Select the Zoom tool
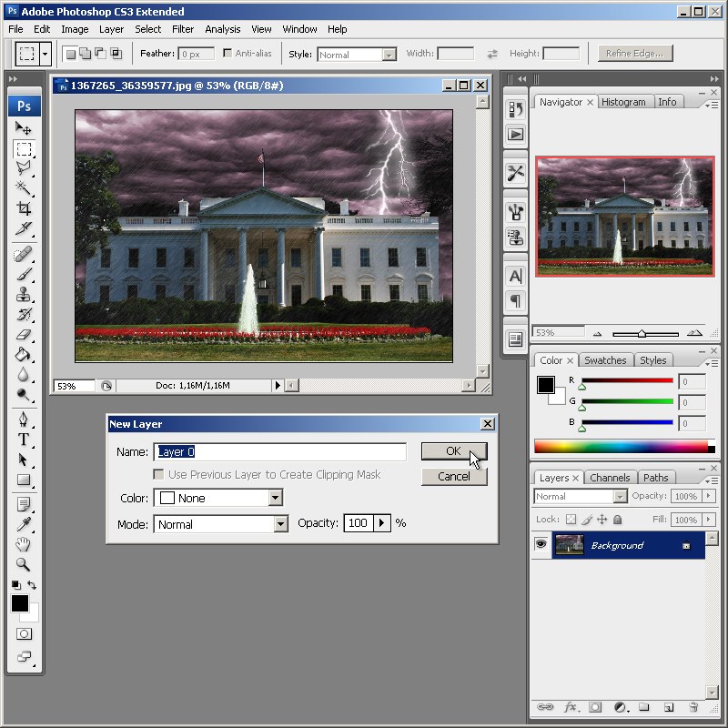The height and width of the screenshot is (728, 728). (x=24, y=564)
